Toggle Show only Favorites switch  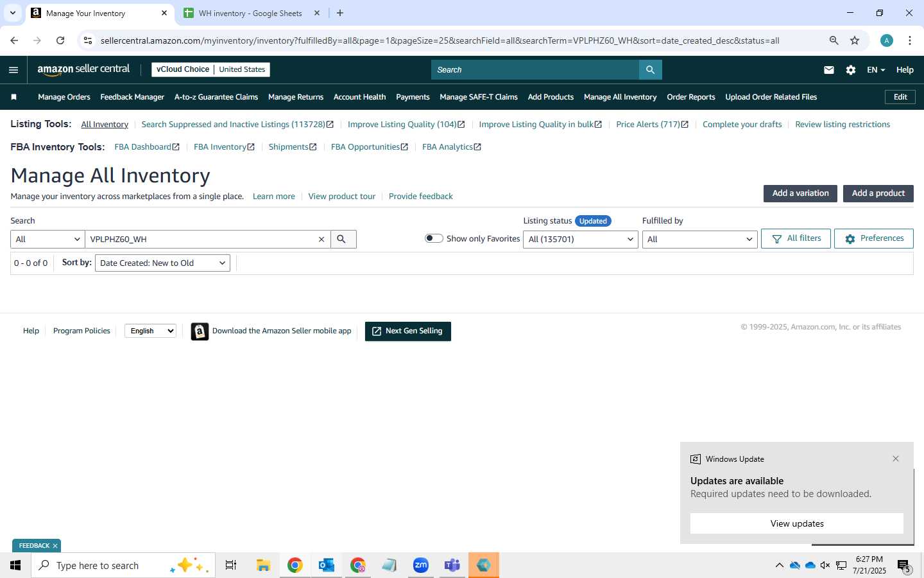434,238
